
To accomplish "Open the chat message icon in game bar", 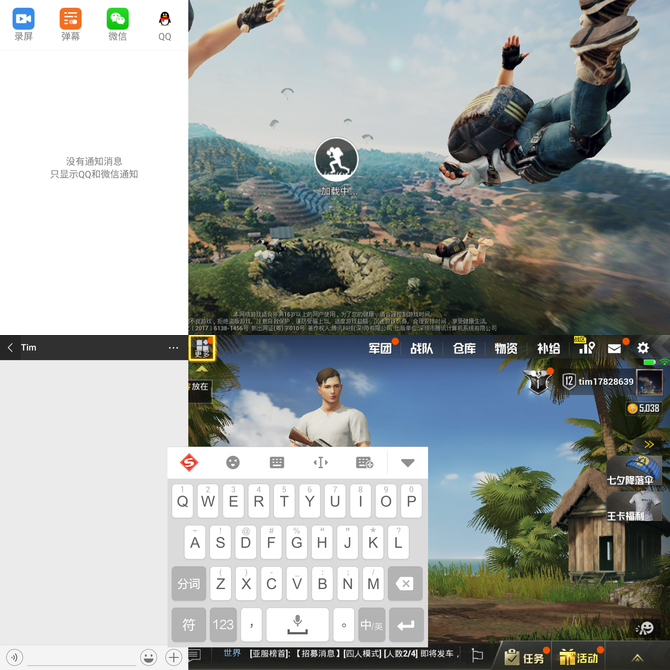I will click(195, 655).
